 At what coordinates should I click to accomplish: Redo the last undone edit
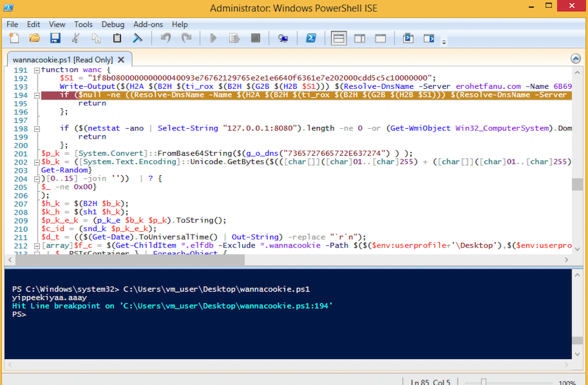tap(186, 38)
